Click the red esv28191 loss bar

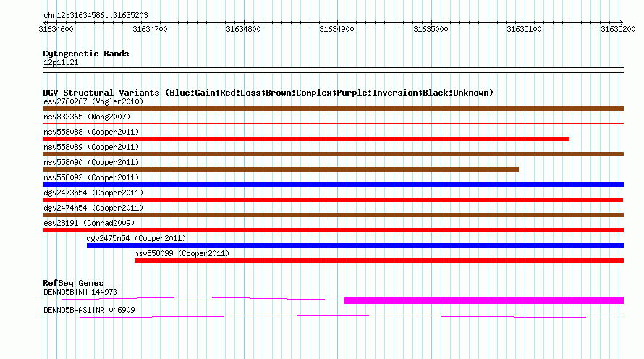(x=333, y=230)
